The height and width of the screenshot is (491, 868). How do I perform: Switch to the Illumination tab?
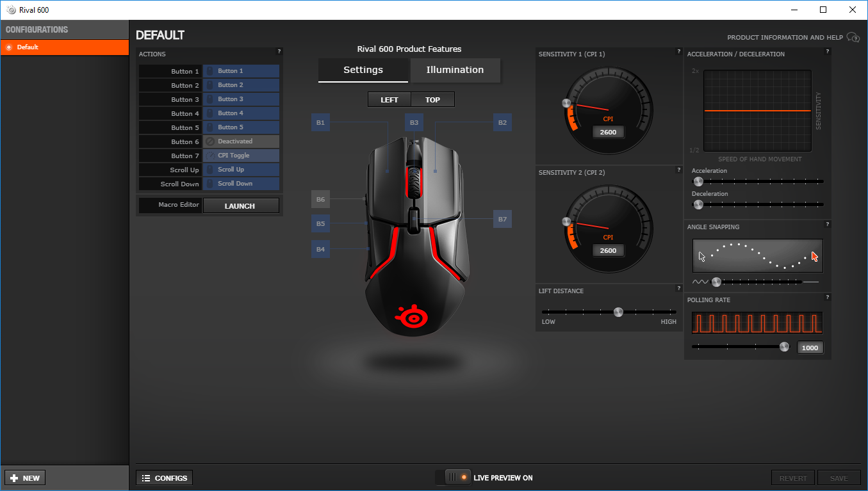pyautogui.click(x=455, y=70)
